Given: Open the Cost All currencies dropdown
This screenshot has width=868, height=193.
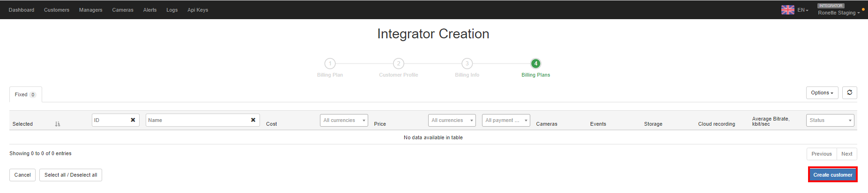Looking at the screenshot, I should [x=344, y=120].
